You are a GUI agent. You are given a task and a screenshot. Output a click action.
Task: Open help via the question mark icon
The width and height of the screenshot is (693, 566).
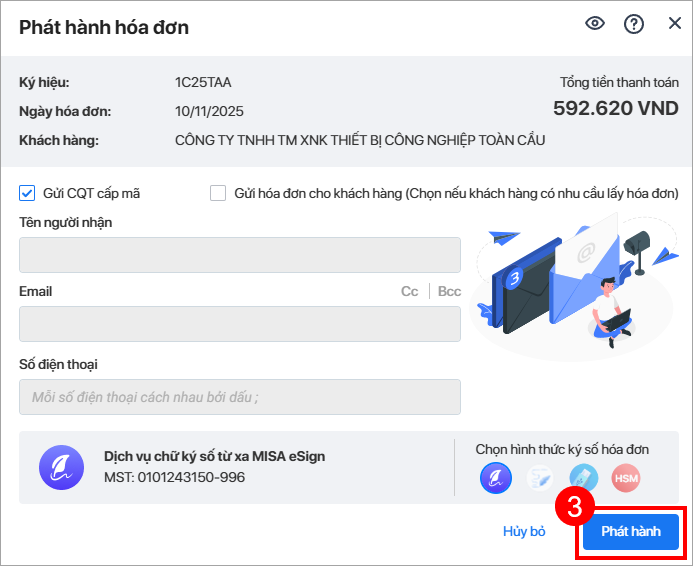(x=634, y=24)
